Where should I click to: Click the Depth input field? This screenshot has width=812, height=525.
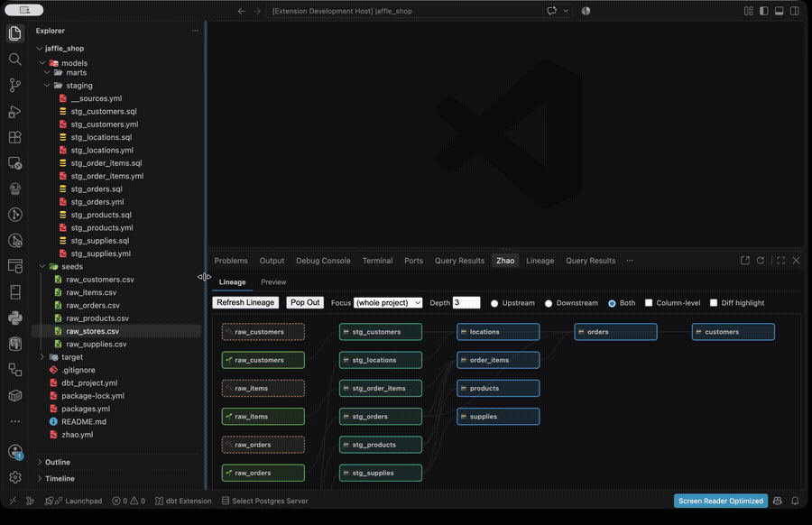(x=466, y=302)
